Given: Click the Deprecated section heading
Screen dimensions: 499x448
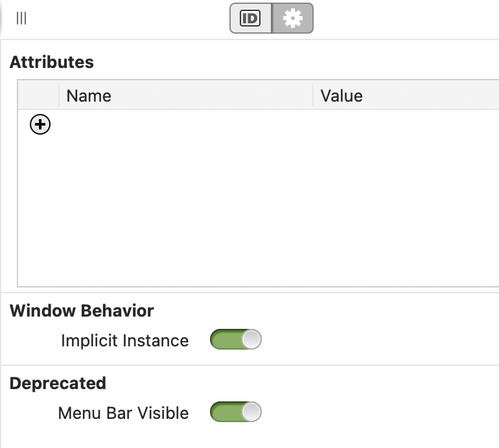Looking at the screenshot, I should pyautogui.click(x=58, y=383).
